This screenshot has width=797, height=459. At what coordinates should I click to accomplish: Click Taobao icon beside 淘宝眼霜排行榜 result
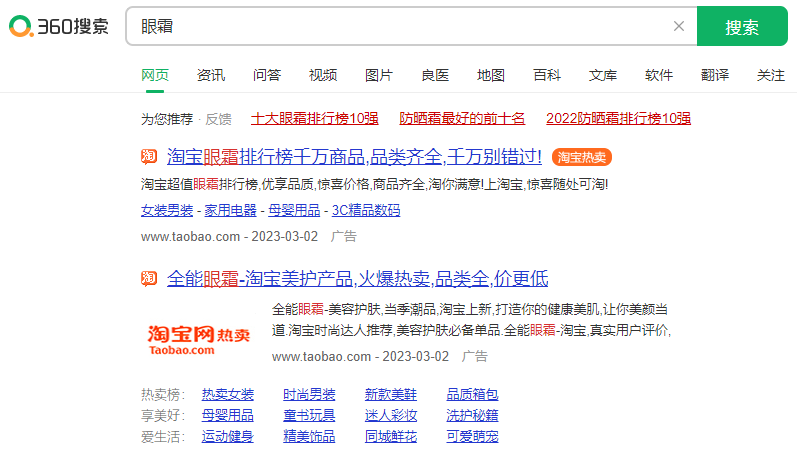[149, 156]
